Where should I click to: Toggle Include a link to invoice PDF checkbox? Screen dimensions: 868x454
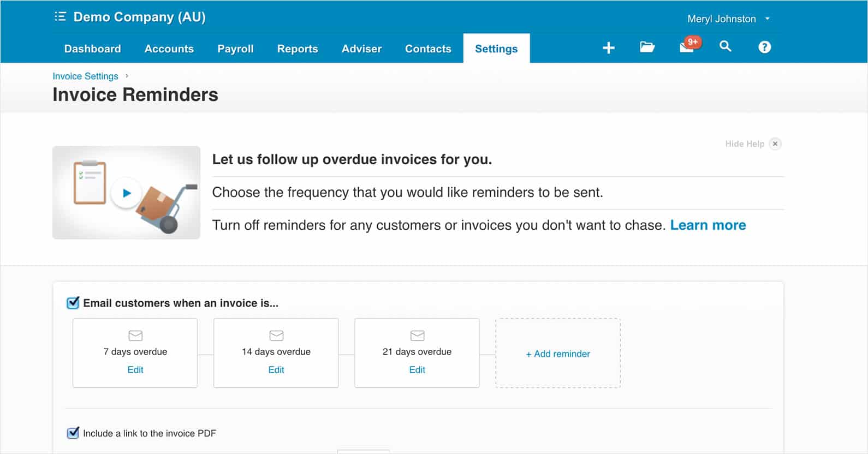(73, 433)
